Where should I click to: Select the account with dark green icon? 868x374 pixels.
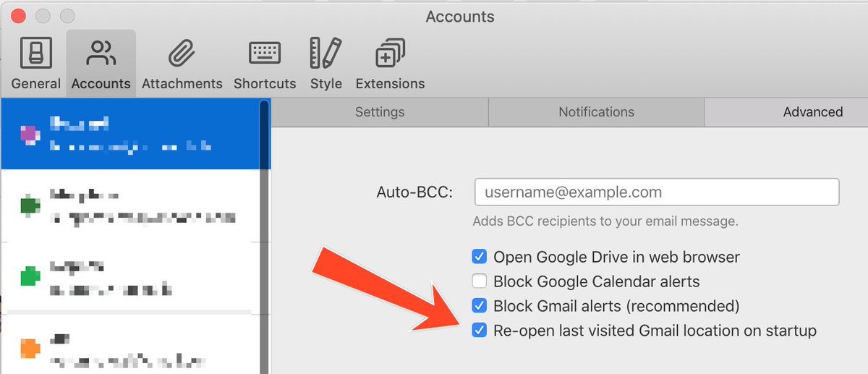tap(130, 205)
